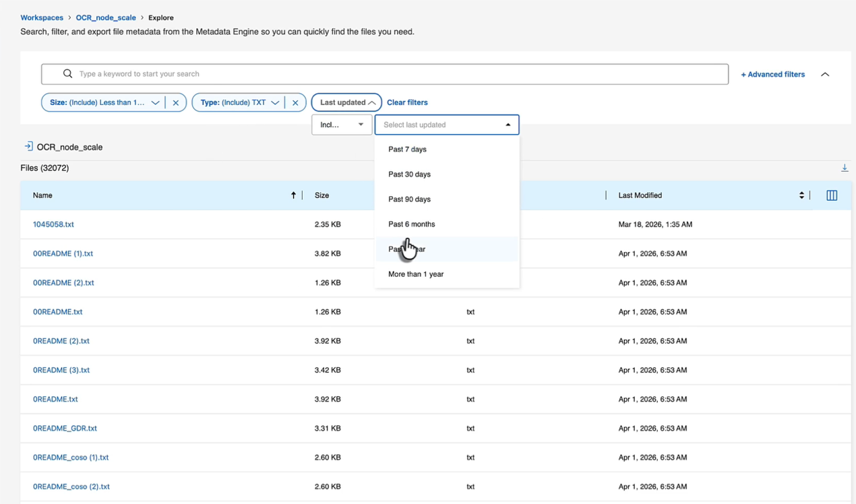Image resolution: width=856 pixels, height=504 pixels.
Task: Collapse the Last updated filter chip
Action: (346, 102)
